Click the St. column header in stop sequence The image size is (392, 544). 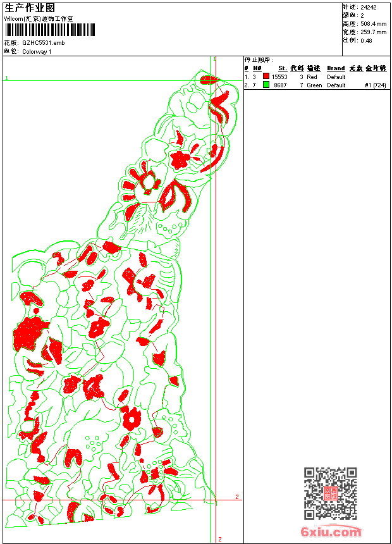(x=282, y=68)
